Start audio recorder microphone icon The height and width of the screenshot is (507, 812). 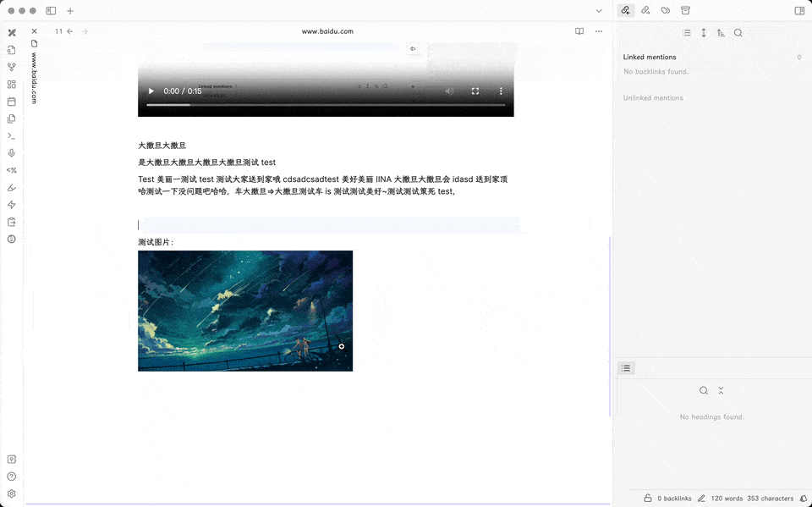pos(12,153)
